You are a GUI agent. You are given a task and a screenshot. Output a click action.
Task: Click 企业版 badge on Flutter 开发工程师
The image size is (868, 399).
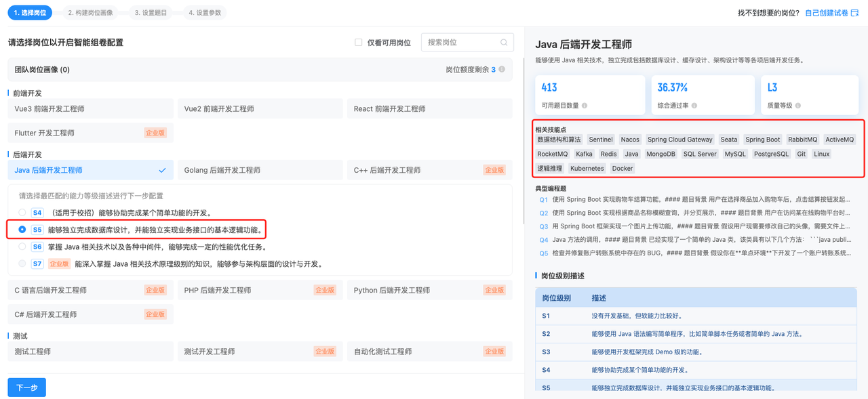[155, 133]
